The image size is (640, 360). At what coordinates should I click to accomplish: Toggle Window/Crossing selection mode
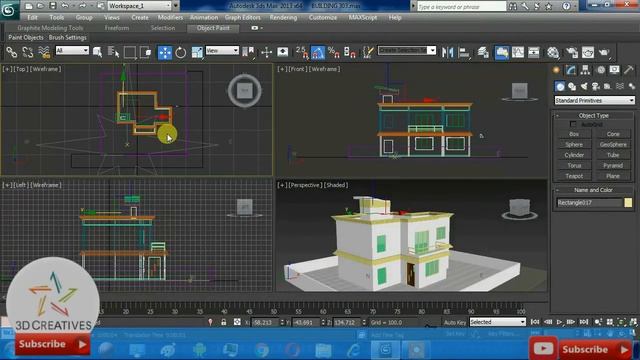(x=145, y=52)
